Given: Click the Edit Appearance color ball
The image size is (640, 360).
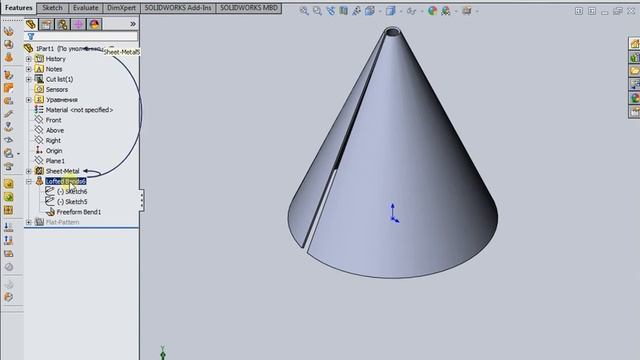Looking at the screenshot, I should click(x=433, y=11).
